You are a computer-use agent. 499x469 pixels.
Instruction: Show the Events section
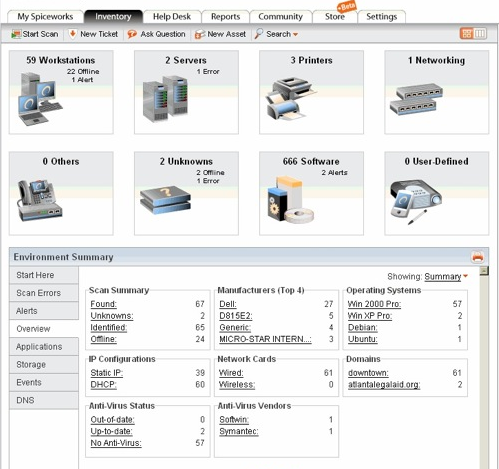44,382
